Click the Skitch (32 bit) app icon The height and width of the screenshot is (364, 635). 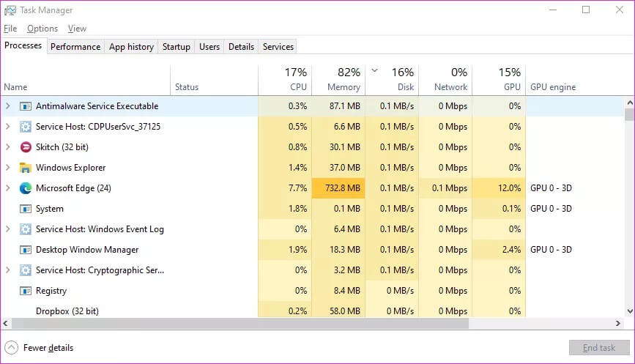[x=26, y=147]
